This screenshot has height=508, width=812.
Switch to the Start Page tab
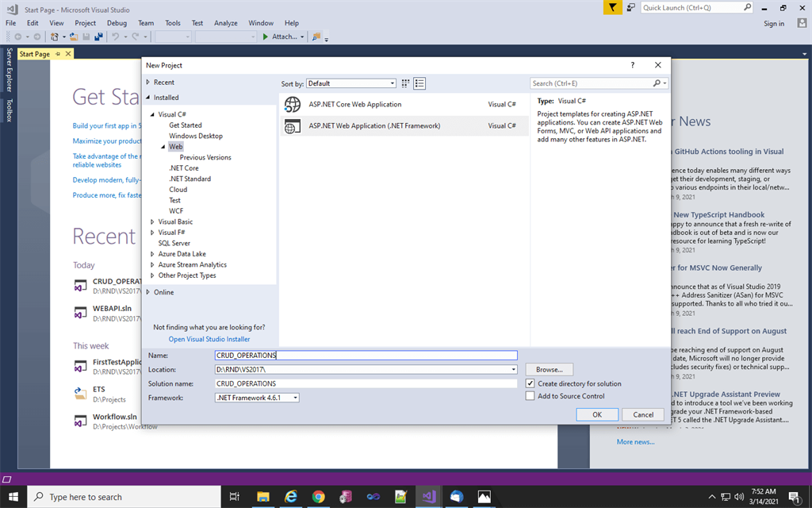pyautogui.click(x=33, y=54)
